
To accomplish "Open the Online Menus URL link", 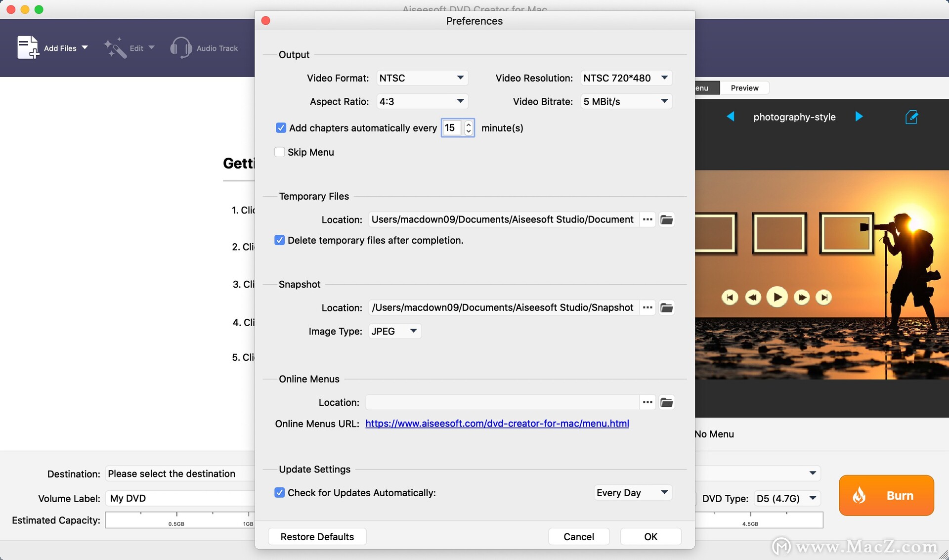I will pyautogui.click(x=497, y=424).
